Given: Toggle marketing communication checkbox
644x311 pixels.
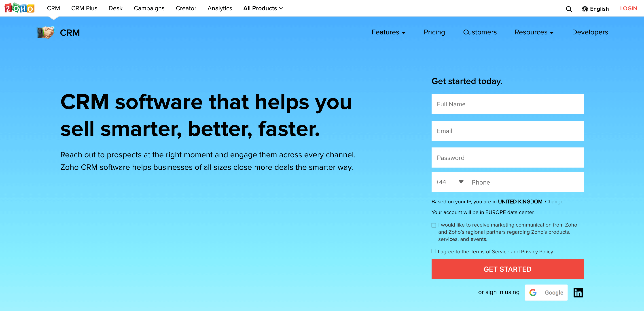Looking at the screenshot, I should [x=434, y=225].
